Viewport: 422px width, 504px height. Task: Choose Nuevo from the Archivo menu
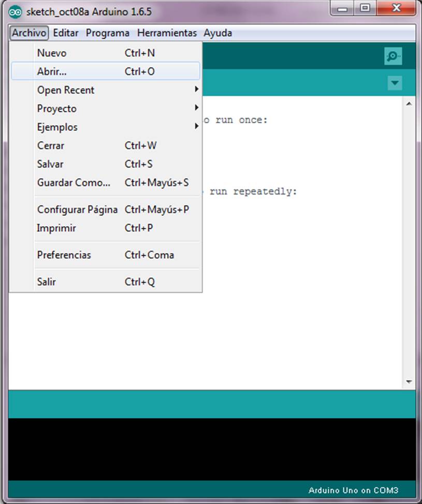pyautogui.click(x=106, y=53)
